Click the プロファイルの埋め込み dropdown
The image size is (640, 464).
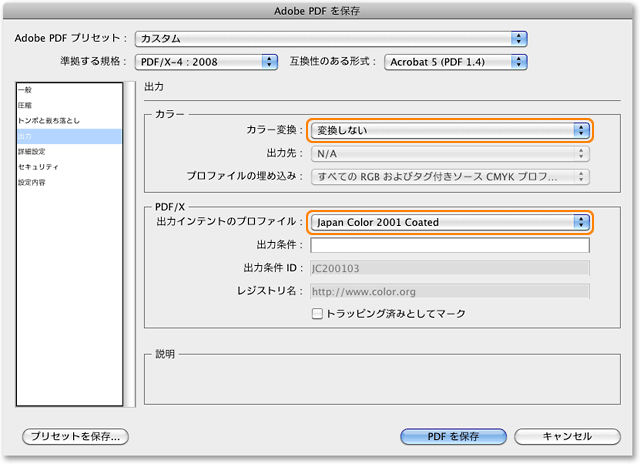pos(449,177)
